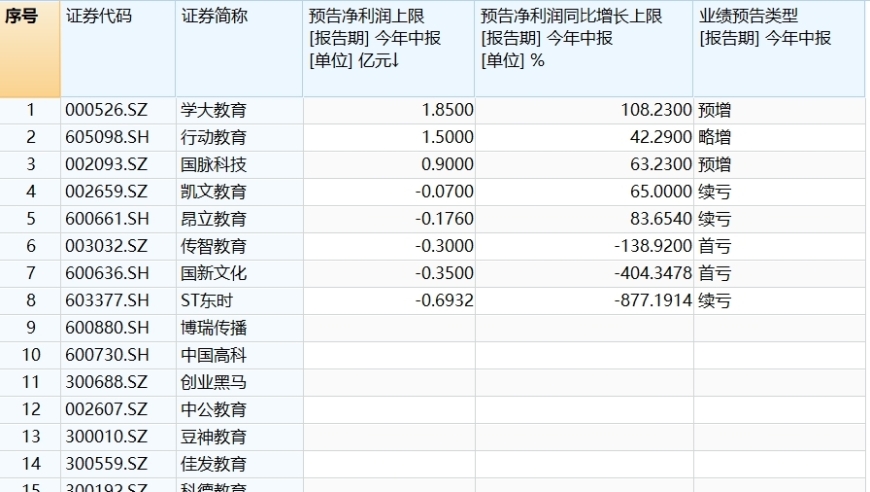The height and width of the screenshot is (492, 870).
Task: Select stock code 603377.SH
Action: (x=107, y=300)
